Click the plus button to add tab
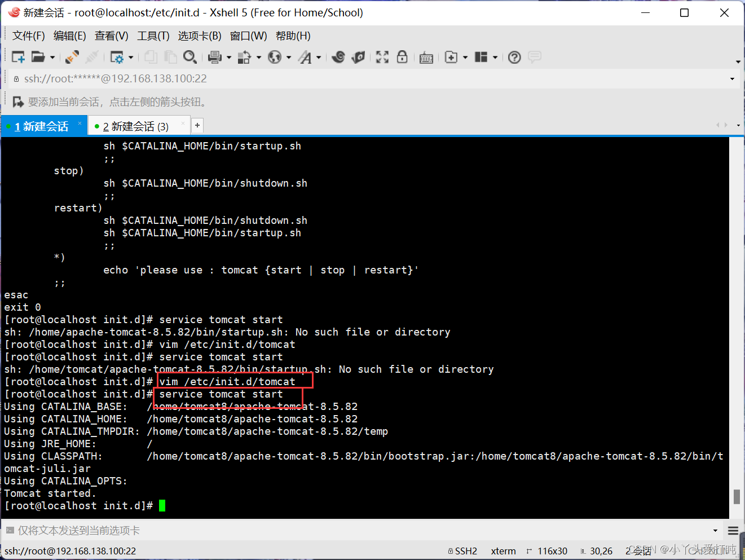The image size is (745, 560). tap(197, 125)
